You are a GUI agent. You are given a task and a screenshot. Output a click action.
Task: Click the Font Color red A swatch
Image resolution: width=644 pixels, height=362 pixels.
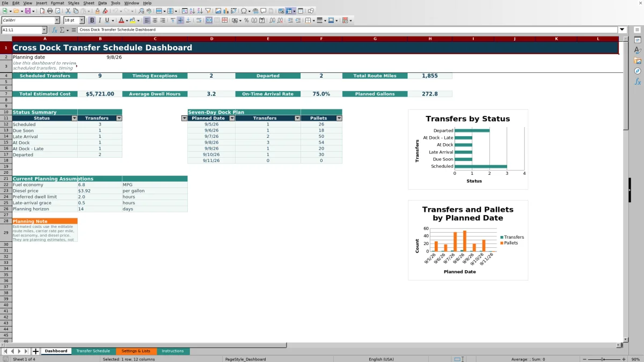pos(121,20)
